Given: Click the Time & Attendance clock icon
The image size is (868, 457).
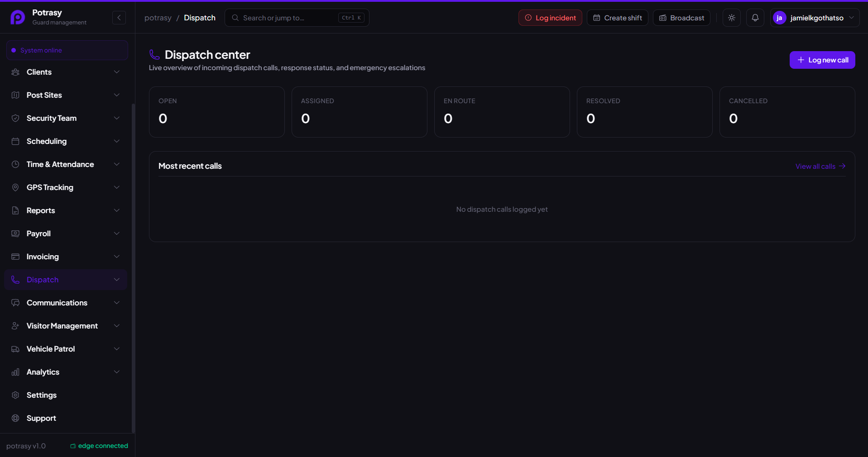Looking at the screenshot, I should pos(15,164).
